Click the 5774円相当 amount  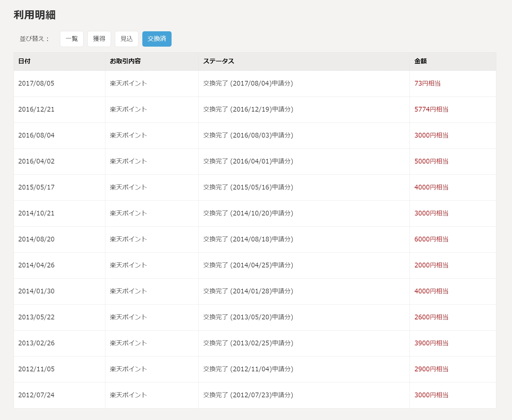click(431, 110)
